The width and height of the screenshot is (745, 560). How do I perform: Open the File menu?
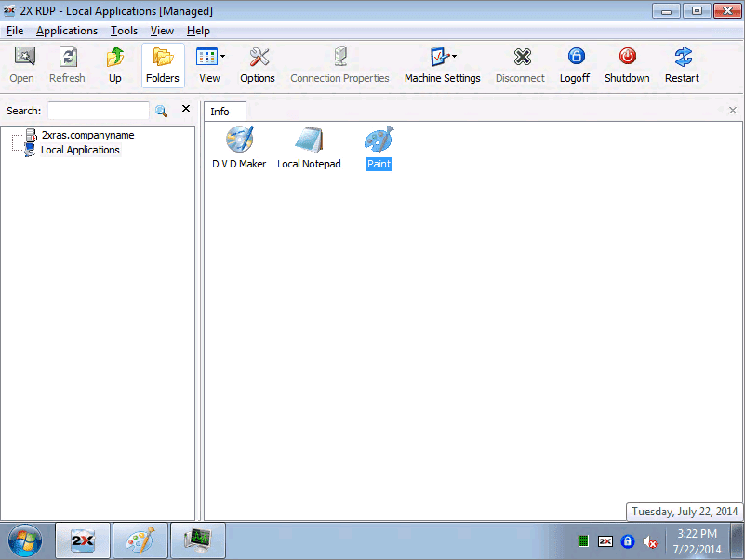(15, 31)
